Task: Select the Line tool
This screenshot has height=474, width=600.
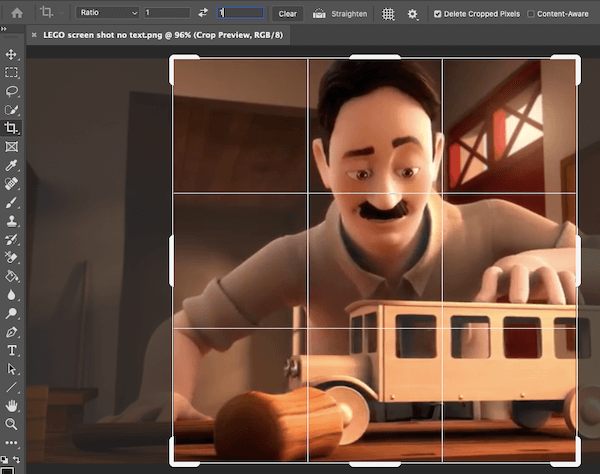Action: (11, 388)
